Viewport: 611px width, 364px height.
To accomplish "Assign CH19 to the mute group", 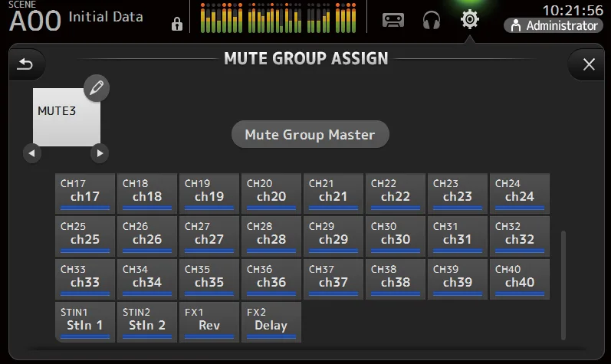I will [209, 193].
